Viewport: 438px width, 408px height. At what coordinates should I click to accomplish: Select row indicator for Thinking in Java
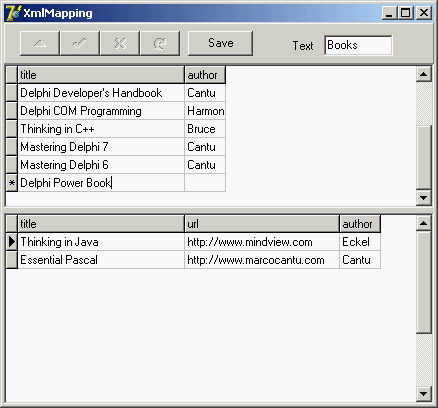(x=12, y=242)
